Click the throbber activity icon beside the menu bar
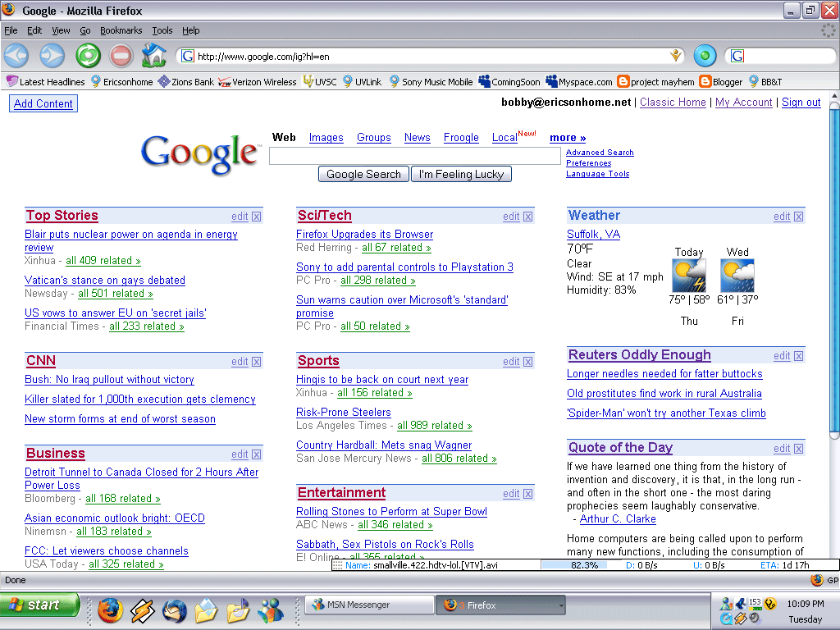Image resolution: width=840 pixels, height=630 pixels. click(x=829, y=30)
